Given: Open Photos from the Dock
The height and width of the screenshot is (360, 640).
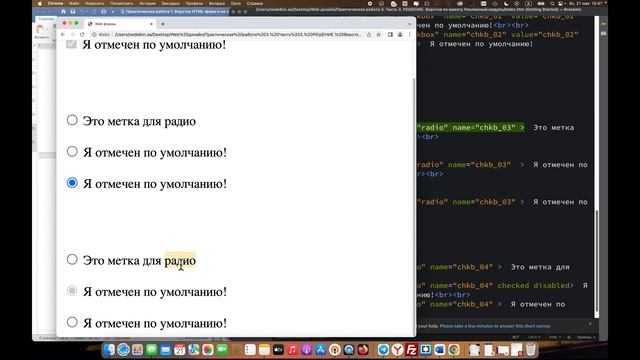Looking at the screenshot, I should click(x=208, y=350).
